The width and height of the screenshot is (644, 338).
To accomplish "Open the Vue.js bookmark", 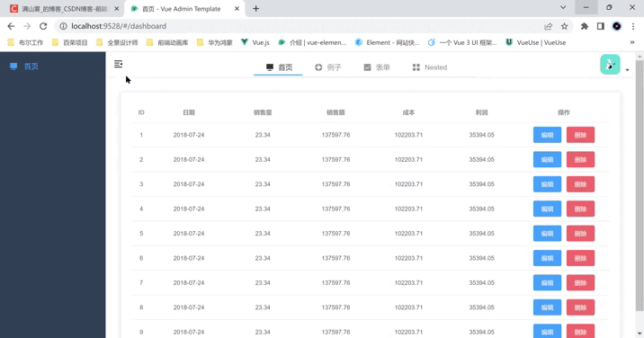I will coord(255,43).
